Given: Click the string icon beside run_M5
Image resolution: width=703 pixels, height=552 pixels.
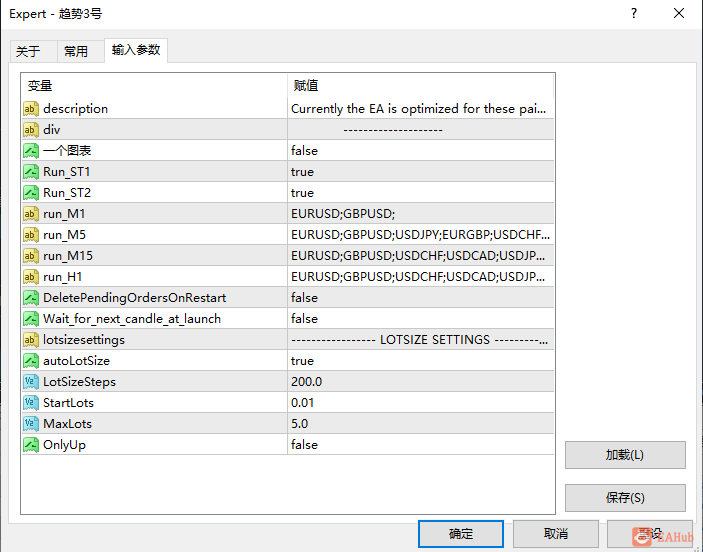Looking at the screenshot, I should coord(31,235).
